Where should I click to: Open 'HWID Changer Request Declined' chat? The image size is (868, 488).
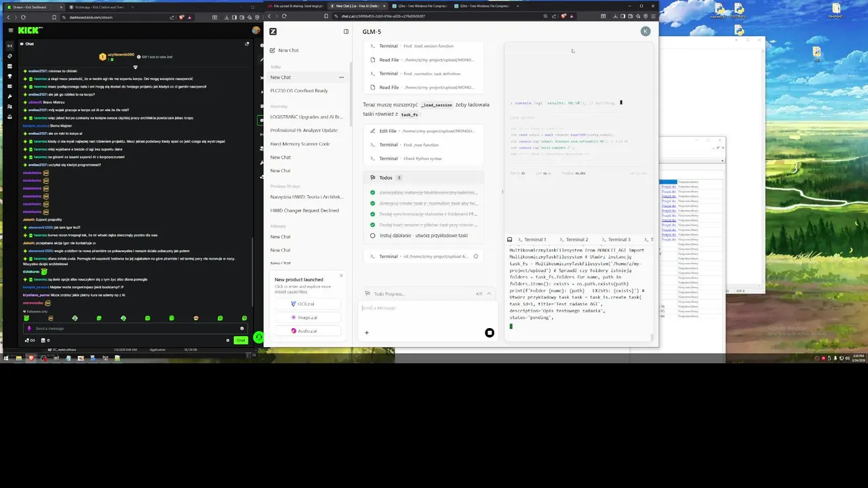[x=304, y=210]
